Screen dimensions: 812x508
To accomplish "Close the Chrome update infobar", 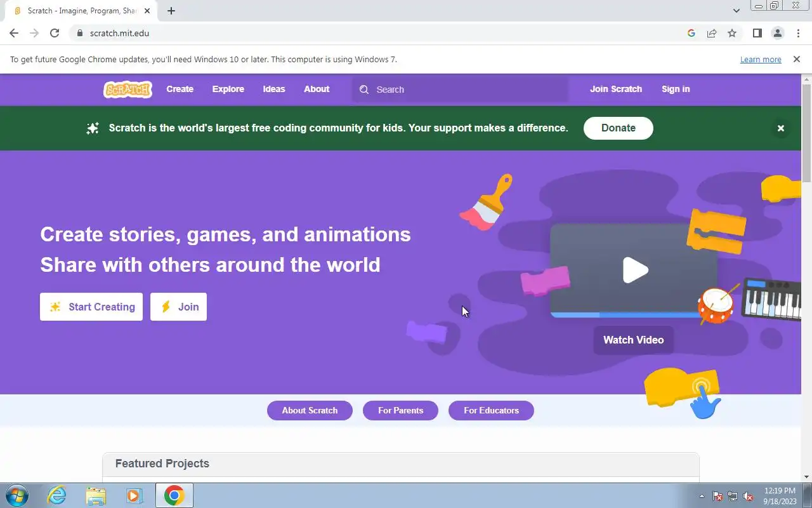I will 796,59.
